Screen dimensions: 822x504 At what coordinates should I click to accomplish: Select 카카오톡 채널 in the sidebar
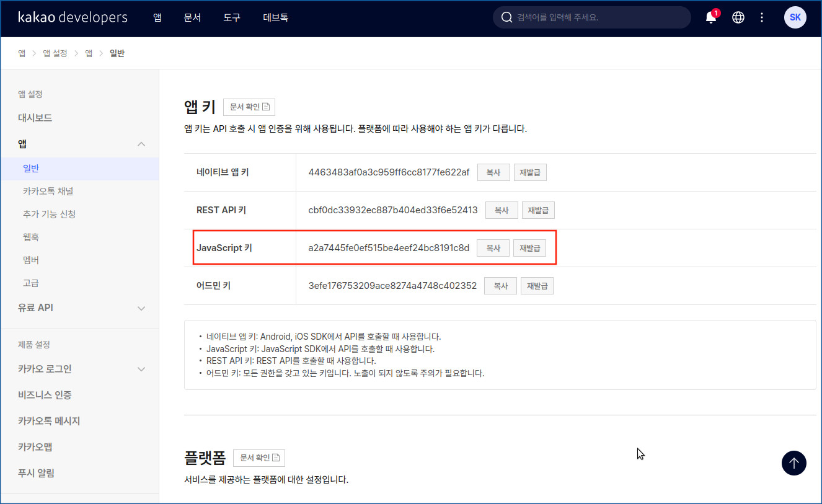pos(48,191)
